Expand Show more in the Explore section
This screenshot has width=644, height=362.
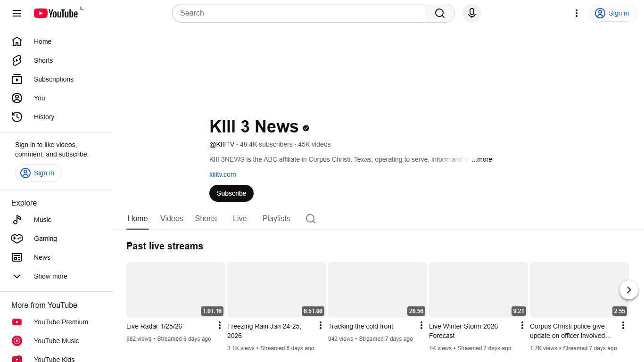50,276
